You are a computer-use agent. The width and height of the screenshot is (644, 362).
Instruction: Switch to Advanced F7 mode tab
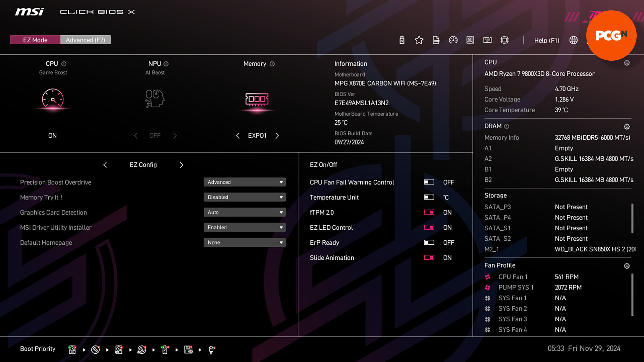[85, 40]
